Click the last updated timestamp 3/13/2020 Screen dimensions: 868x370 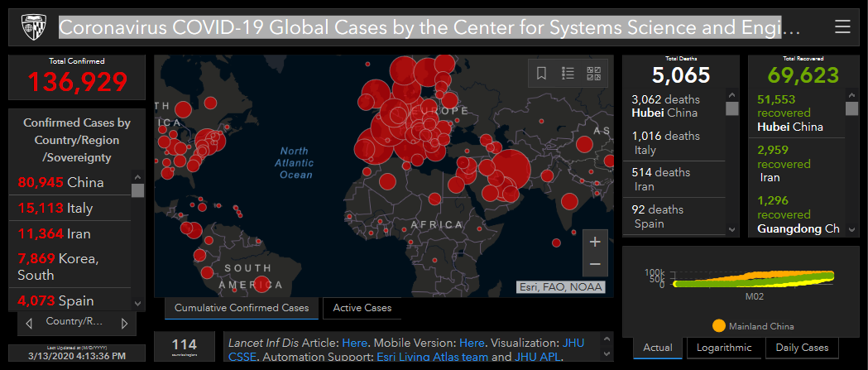point(77,354)
